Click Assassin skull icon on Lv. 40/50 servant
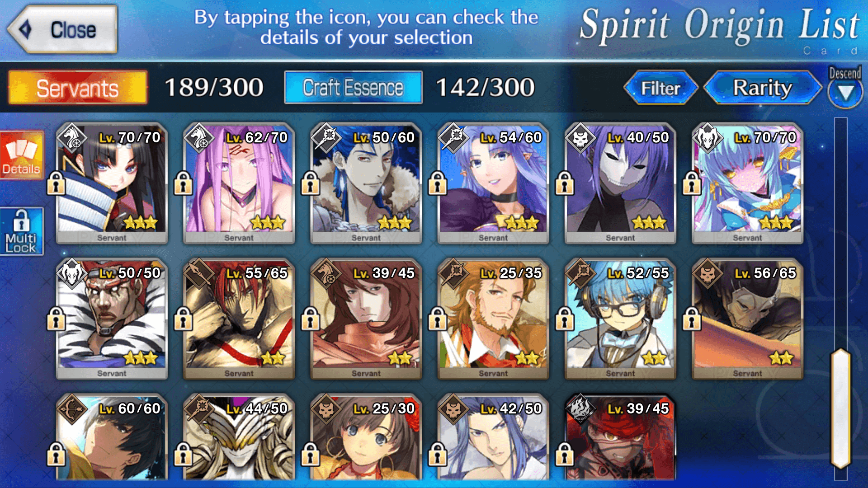 (580, 137)
